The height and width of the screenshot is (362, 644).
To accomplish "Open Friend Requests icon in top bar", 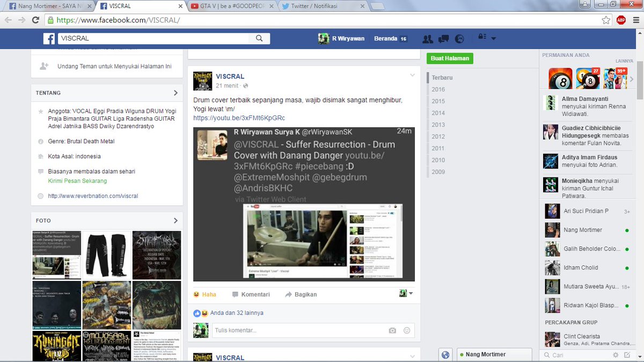I will coord(428,39).
